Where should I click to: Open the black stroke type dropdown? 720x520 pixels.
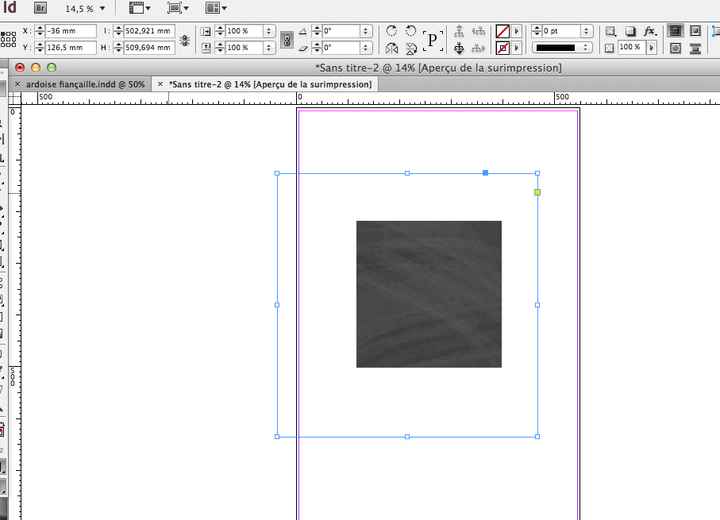click(562, 48)
